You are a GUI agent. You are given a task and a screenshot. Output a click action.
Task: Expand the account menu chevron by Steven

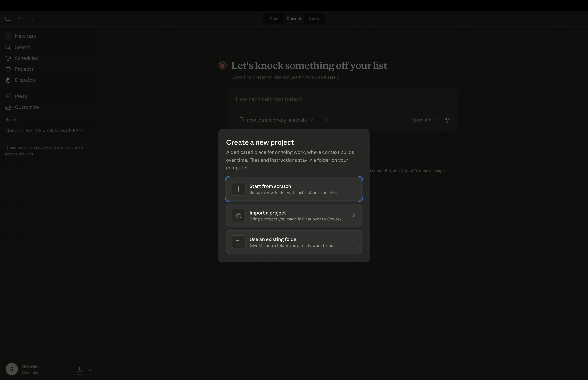tap(90, 369)
